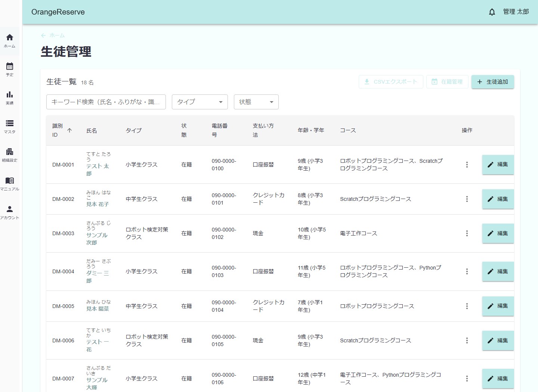Open student サンプル 次郎 name link

pyautogui.click(x=97, y=239)
